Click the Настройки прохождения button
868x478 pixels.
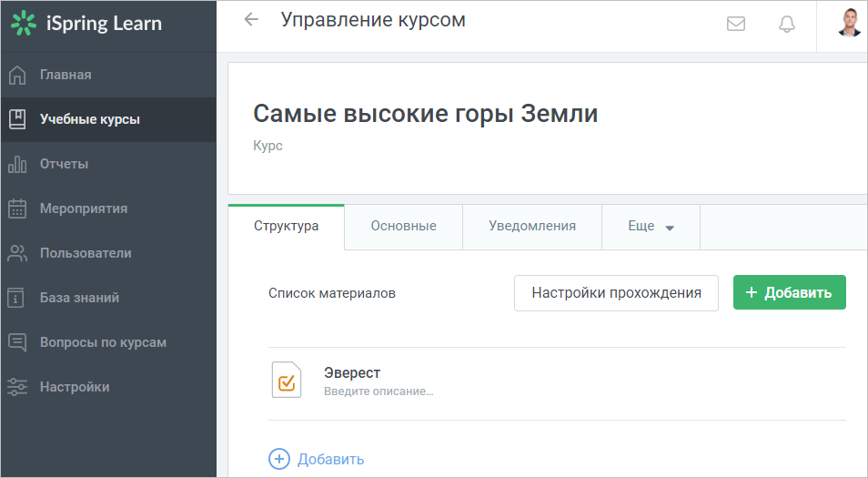[616, 293]
